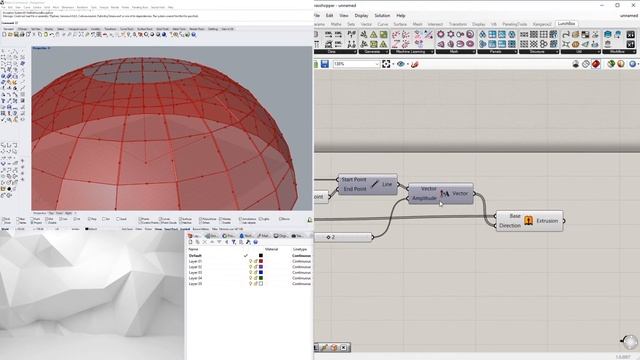
Task: Click the Help icon in Rhino standard toolbar
Action: click(x=193, y=35)
